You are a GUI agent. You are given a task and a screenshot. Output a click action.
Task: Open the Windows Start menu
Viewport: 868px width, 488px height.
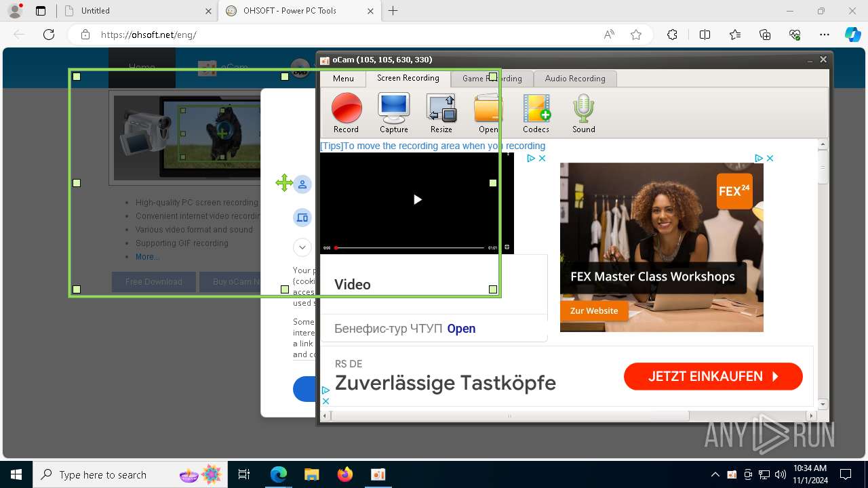[16, 474]
